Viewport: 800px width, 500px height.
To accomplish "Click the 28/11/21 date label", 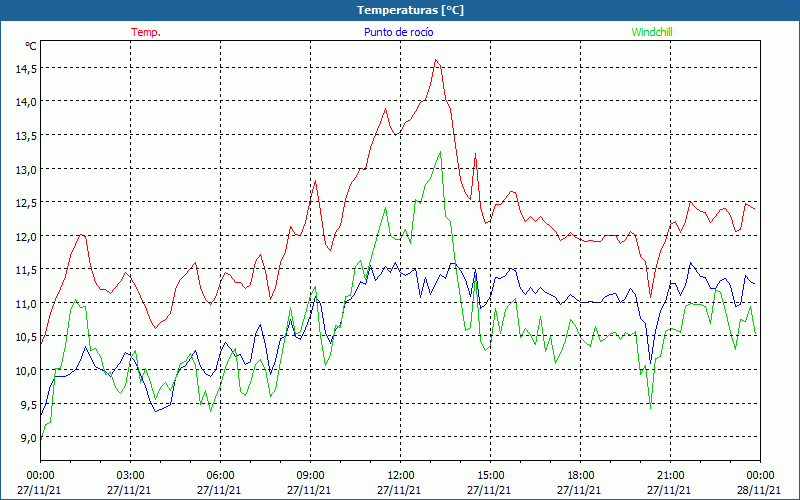I will (759, 490).
